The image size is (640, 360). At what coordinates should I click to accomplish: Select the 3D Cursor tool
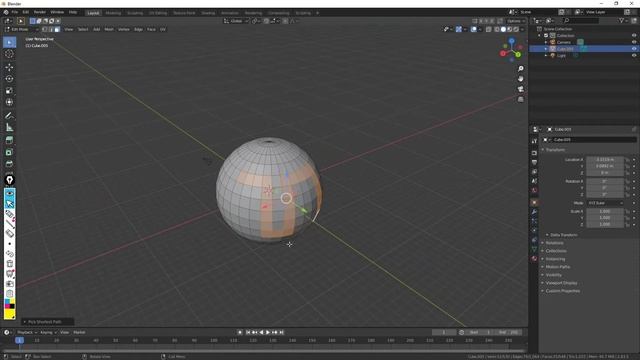click(x=9, y=54)
